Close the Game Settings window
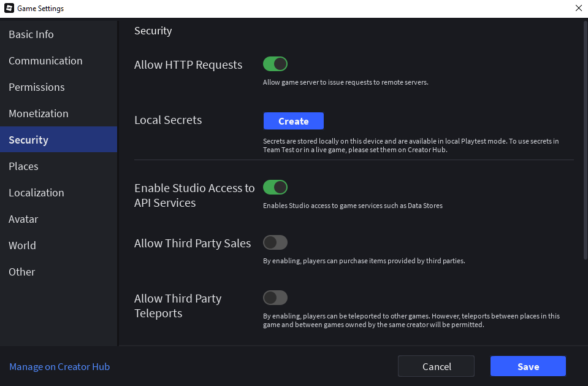This screenshot has width=588, height=386. [578, 9]
